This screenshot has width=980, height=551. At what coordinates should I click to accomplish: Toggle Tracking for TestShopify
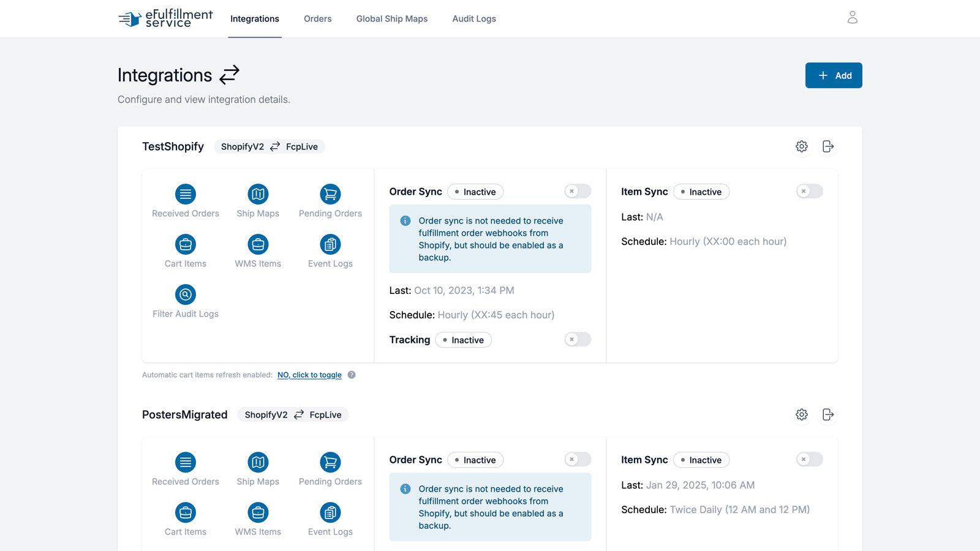pos(576,339)
